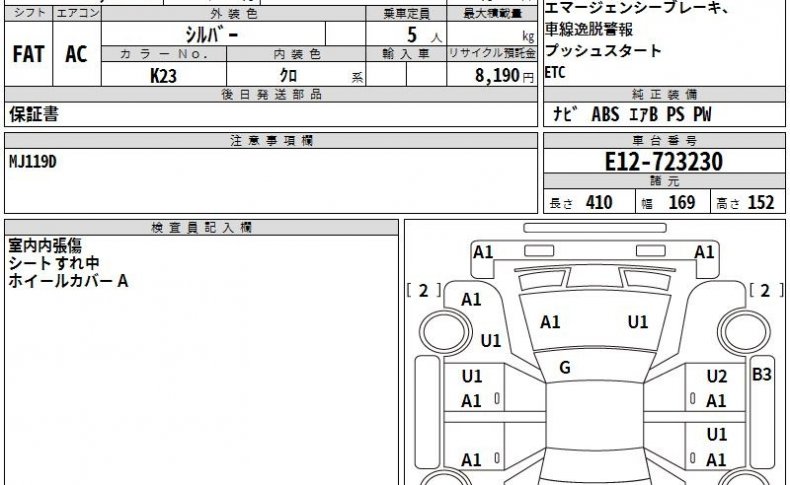790x485 pixels.
Task: Click inspector note シートすれ中
Action: click(x=53, y=263)
